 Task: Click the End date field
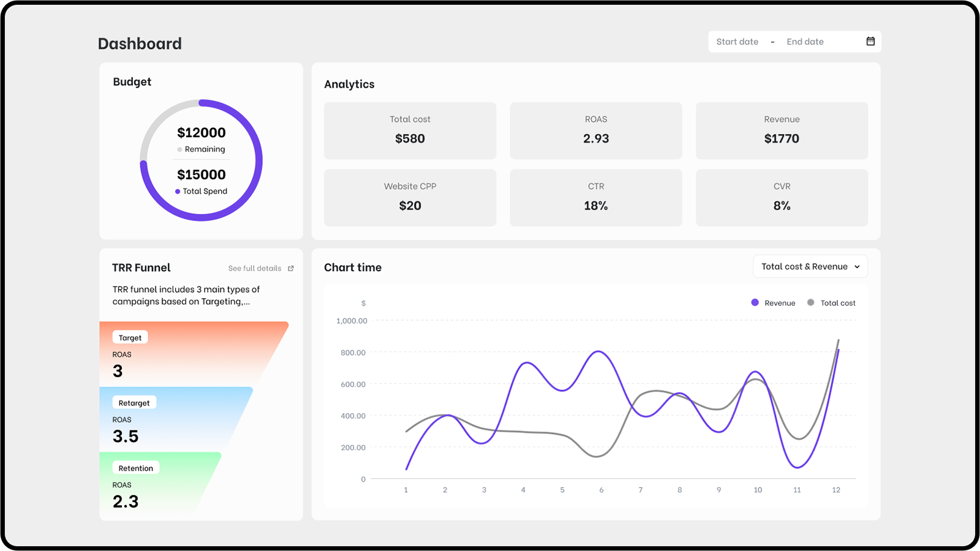tap(805, 42)
